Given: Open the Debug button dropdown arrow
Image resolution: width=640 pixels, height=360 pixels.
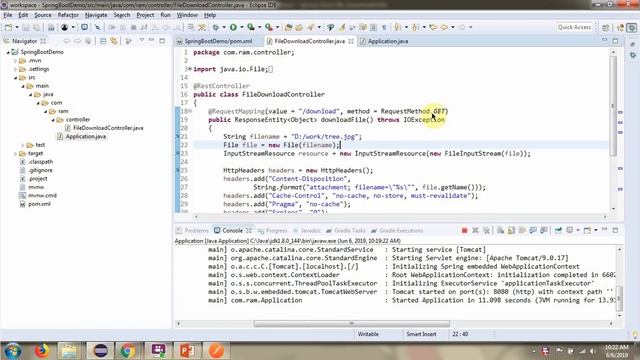Looking at the screenshot, I should pos(224,27).
